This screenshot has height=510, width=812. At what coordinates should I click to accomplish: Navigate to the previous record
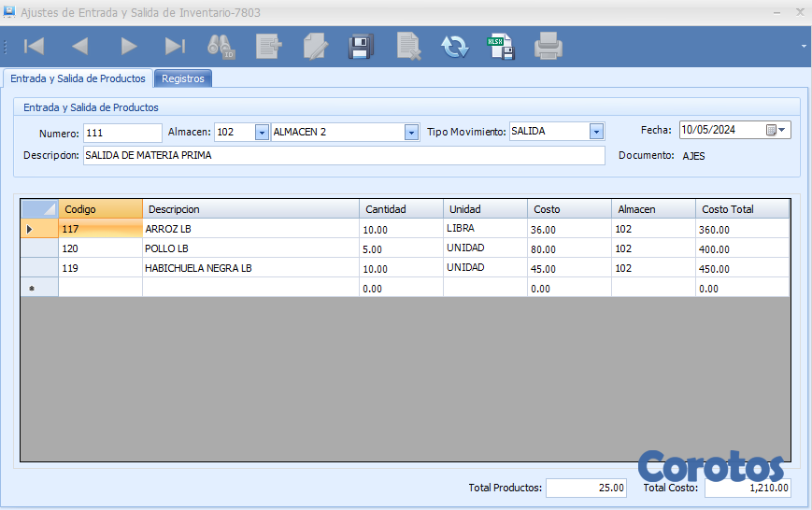click(x=80, y=46)
